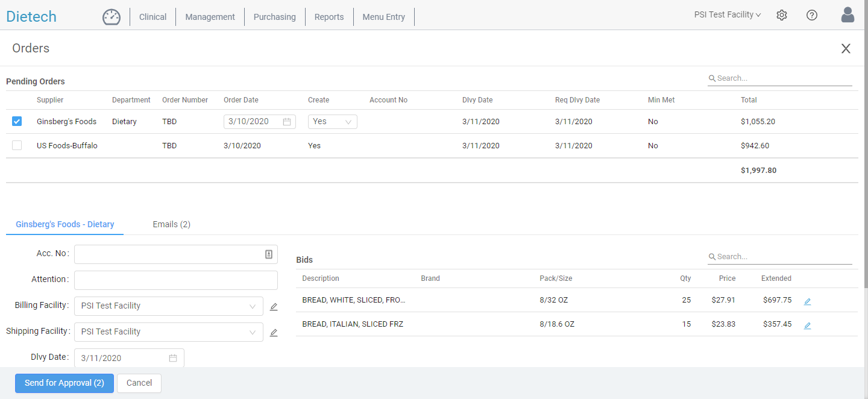Viewport: 868px width, 399px height.
Task: Sort by pending orders Total column header
Action: click(749, 100)
